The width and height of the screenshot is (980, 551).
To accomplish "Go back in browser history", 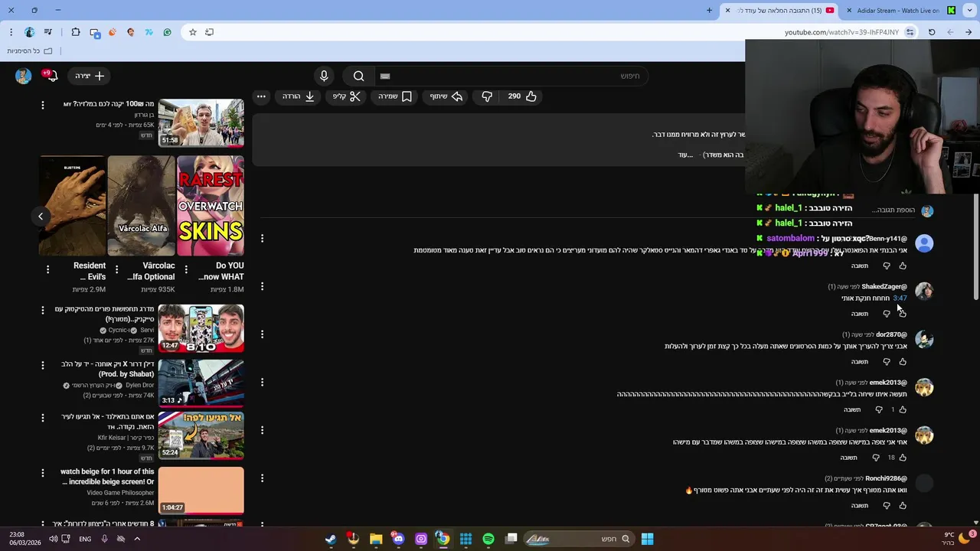I will point(969,32).
